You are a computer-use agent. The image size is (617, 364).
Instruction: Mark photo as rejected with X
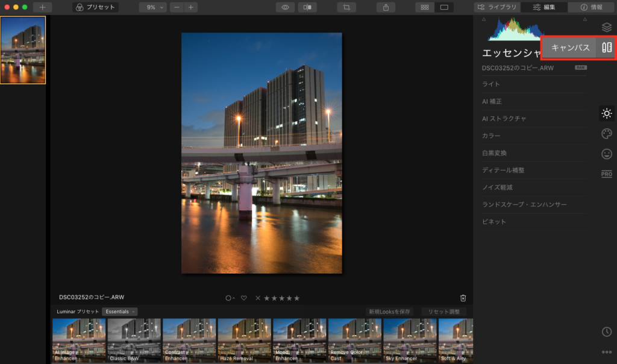coord(258,298)
